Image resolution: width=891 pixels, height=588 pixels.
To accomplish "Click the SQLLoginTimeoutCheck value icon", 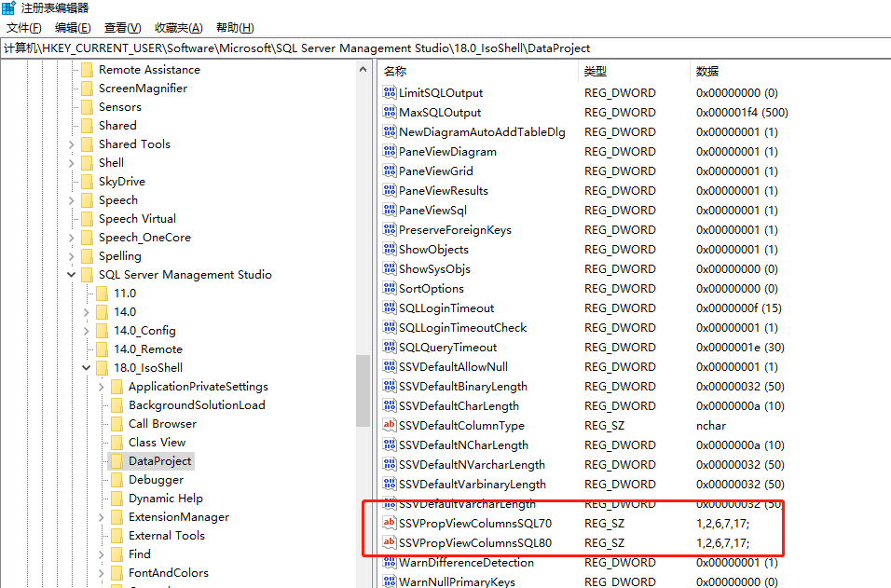I will [x=390, y=327].
